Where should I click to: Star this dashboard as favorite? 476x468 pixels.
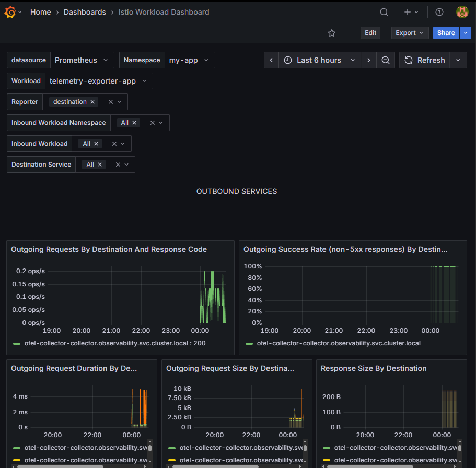(332, 33)
